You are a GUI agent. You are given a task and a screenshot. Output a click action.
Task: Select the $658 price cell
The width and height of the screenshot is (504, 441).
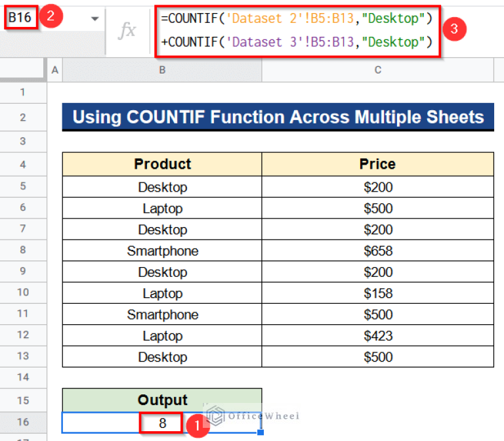point(378,251)
